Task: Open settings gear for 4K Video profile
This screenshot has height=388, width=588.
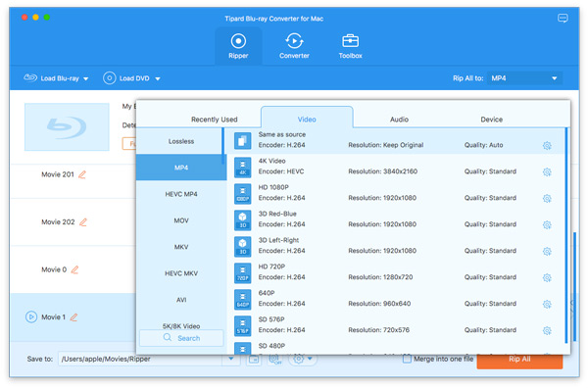Action: coord(547,172)
